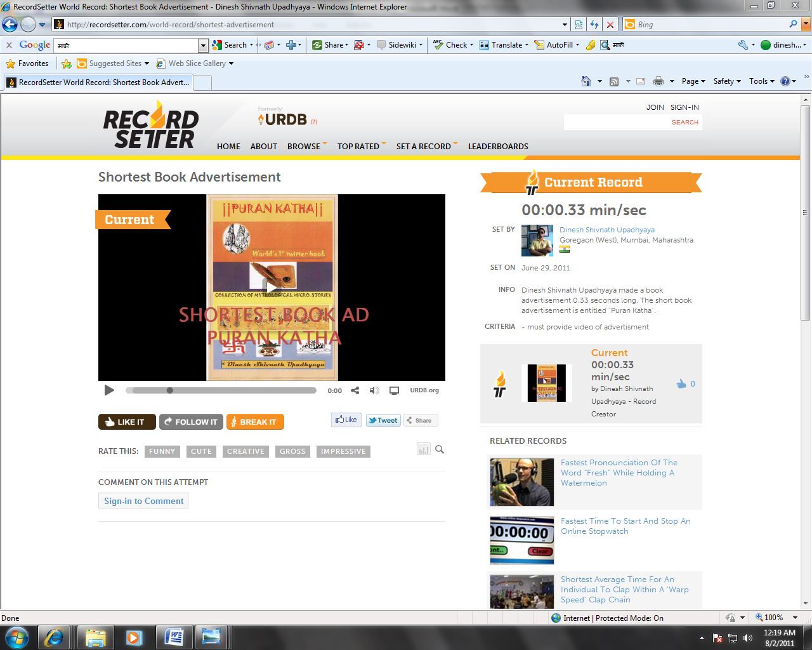The height and width of the screenshot is (650, 812).
Task: Mute the video via speaker icon
Action: pos(374,390)
